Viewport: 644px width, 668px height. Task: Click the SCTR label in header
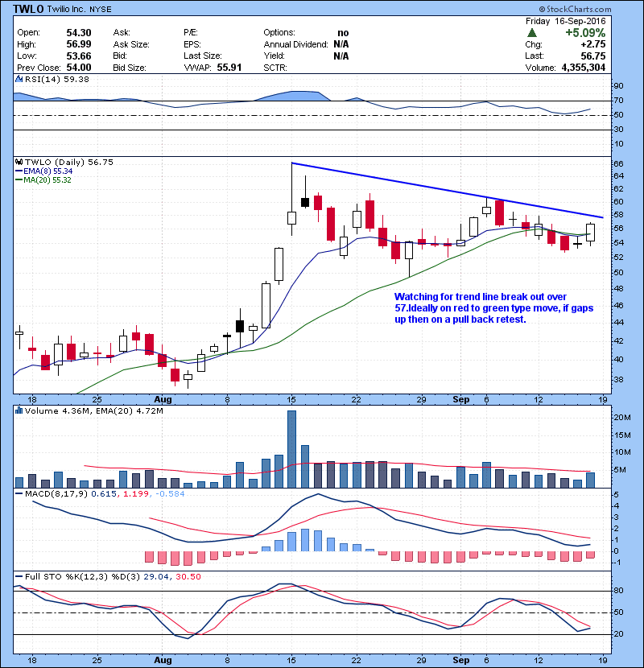[x=275, y=68]
